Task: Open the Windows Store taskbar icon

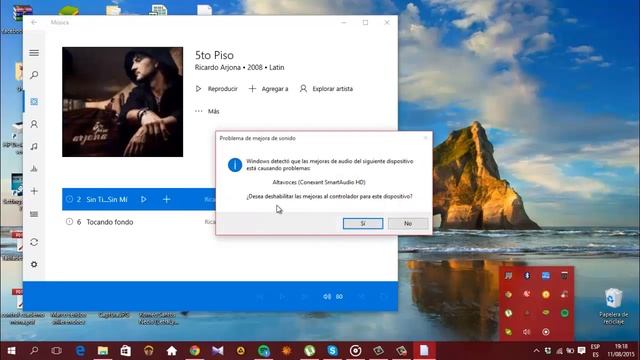Action: click(x=126, y=351)
